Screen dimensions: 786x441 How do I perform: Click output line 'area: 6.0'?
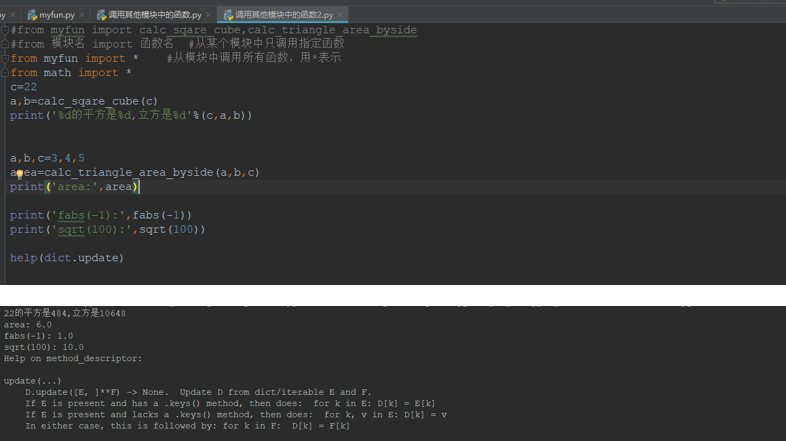(x=28, y=325)
